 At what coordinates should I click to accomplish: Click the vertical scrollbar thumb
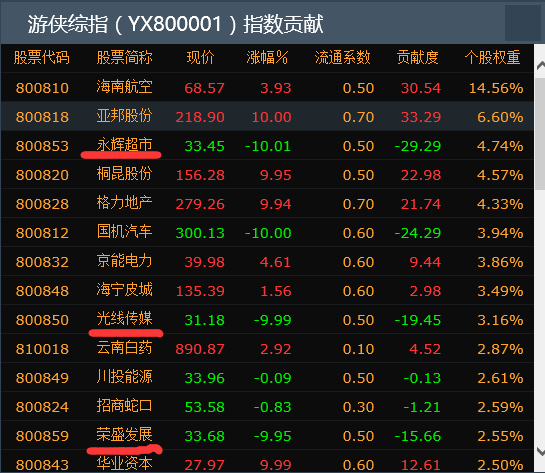tap(540, 134)
